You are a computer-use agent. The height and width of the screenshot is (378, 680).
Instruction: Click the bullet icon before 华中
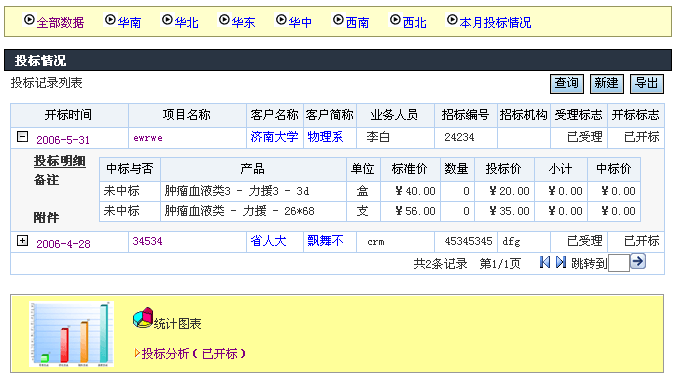281,20
